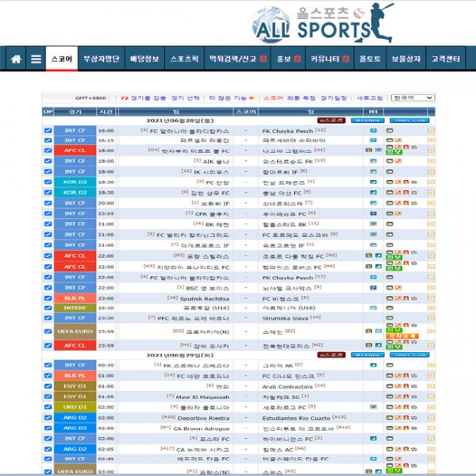Toggle checkbox for Deportivo Riestra match

(x=48, y=416)
